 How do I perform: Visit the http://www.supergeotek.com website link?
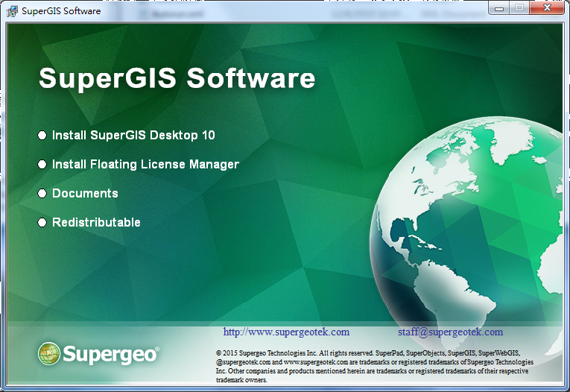[x=286, y=332]
